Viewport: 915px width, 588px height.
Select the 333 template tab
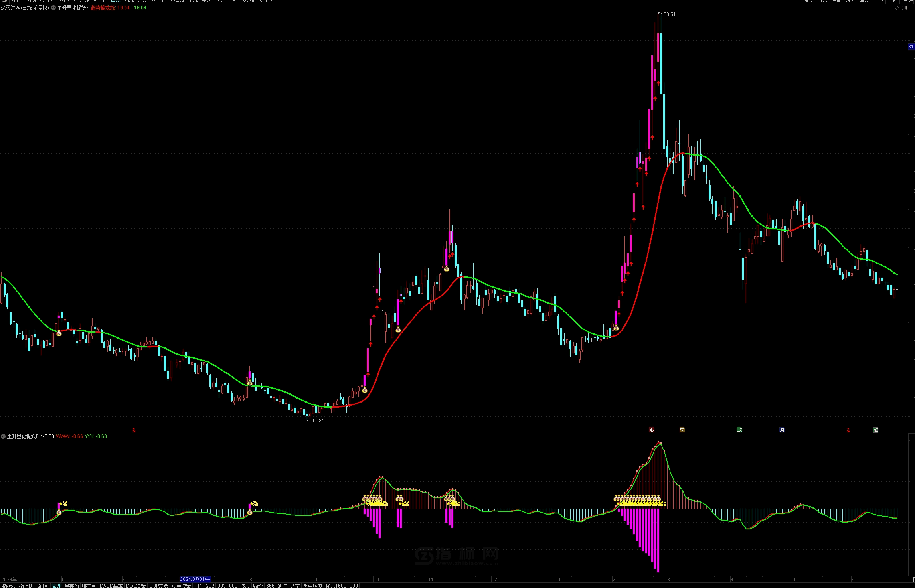222,586
